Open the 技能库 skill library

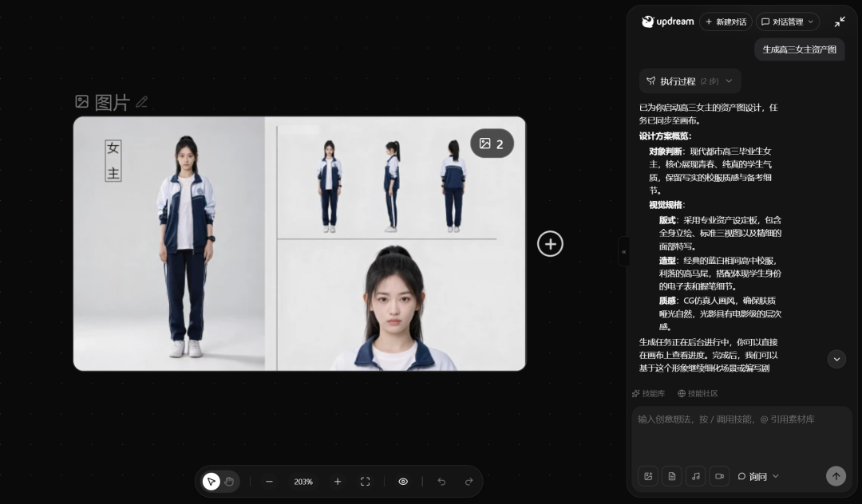coord(649,394)
